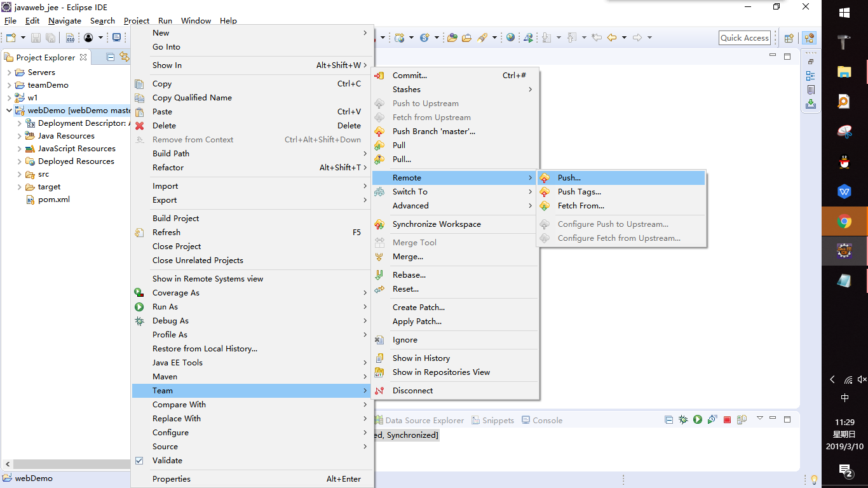This screenshot has width=868, height=488.
Task: Expand the w1 project node
Action: [x=10, y=98]
